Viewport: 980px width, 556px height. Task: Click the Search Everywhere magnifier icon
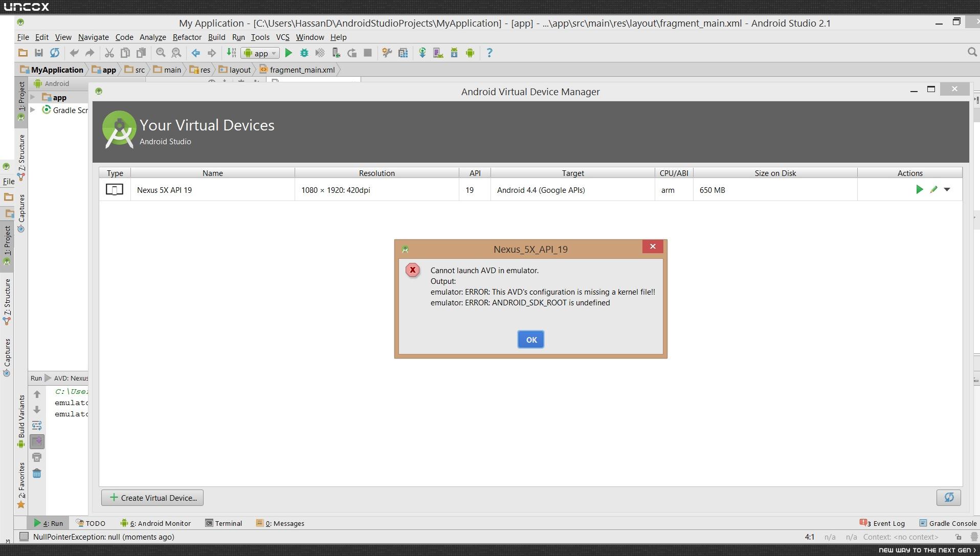972,52
